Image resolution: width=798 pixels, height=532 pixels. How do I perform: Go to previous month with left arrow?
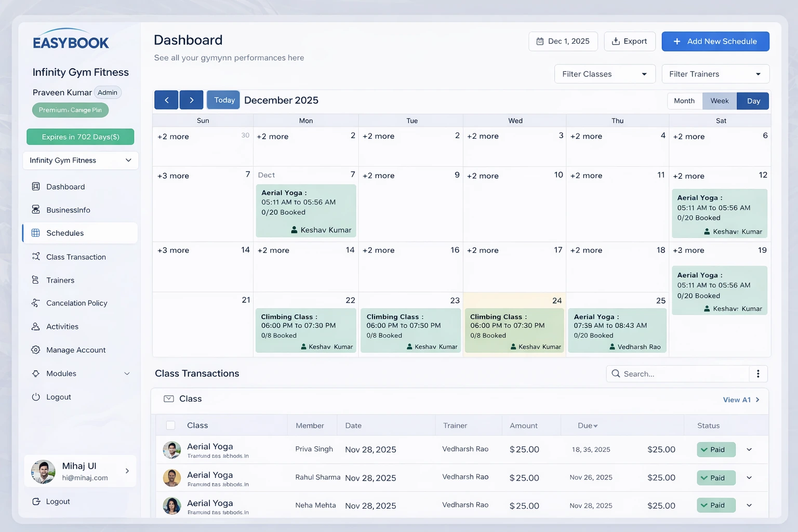click(166, 100)
